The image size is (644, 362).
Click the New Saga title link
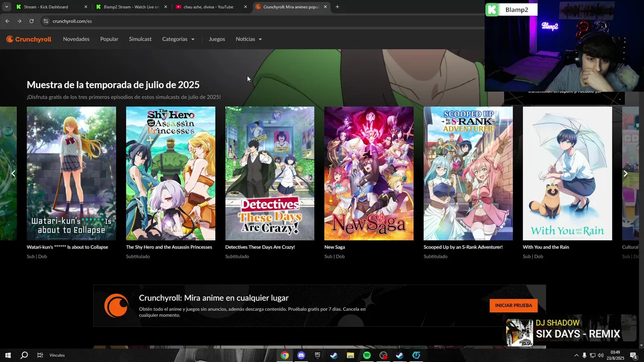click(x=335, y=247)
